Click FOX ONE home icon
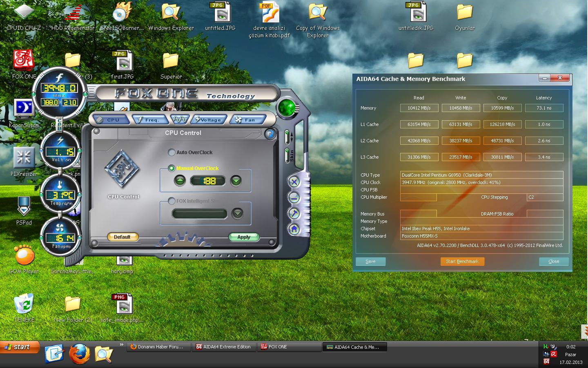The height and width of the screenshot is (368, 588). 294,229
